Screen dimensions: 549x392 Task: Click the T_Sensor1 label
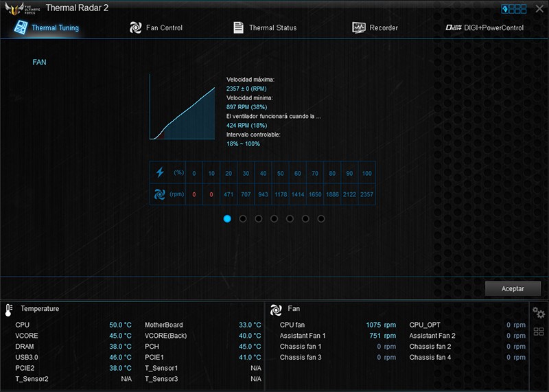pos(161,368)
